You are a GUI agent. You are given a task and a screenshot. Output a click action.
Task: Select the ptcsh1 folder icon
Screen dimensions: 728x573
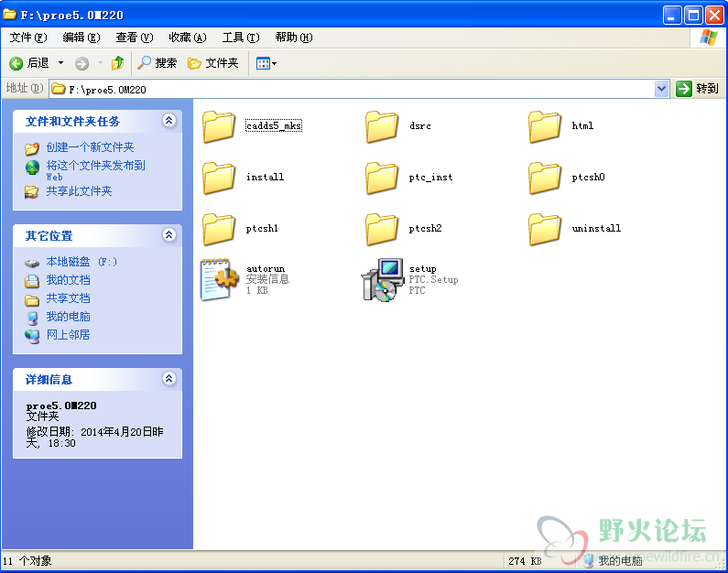pyautogui.click(x=219, y=229)
